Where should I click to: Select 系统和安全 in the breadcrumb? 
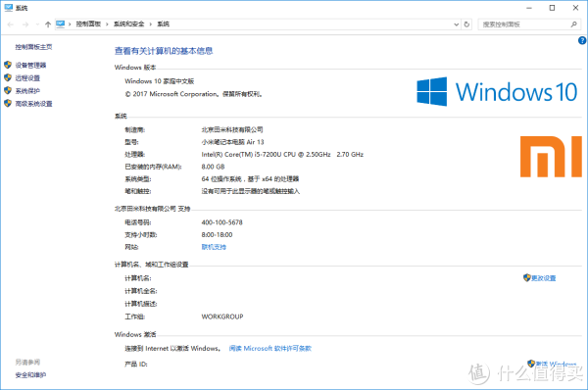(129, 24)
